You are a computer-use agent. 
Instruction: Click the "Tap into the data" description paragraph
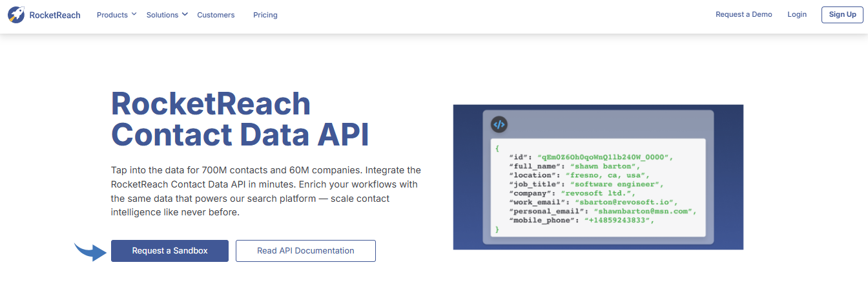coord(266,191)
